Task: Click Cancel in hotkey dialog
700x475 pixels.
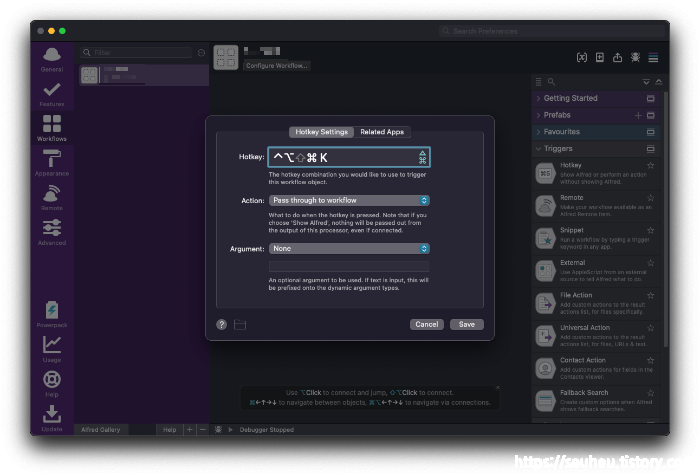Action: click(427, 325)
